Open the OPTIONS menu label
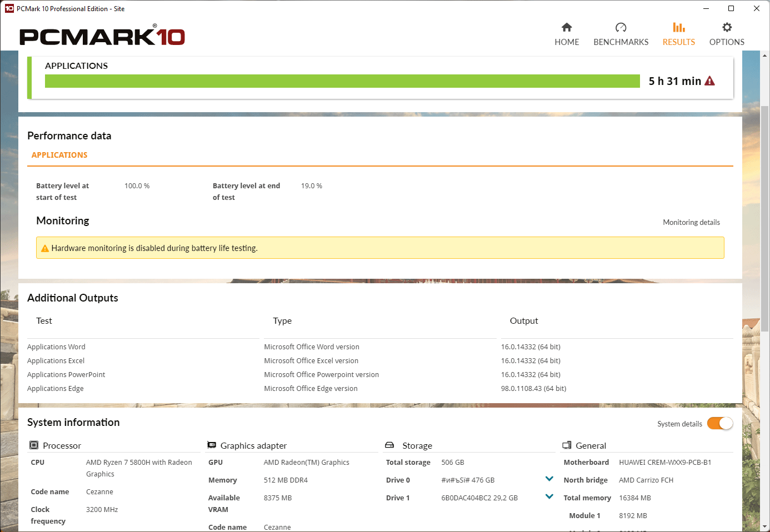Image resolution: width=770 pixels, height=532 pixels. 727,42
